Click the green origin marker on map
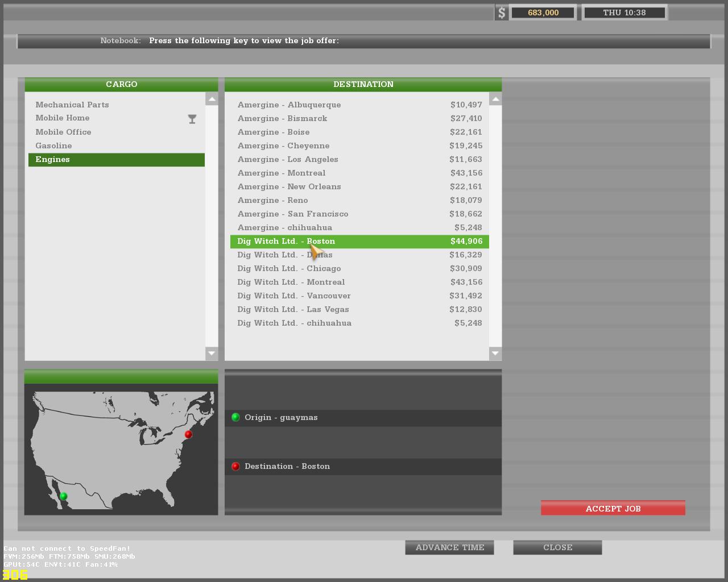728x582 pixels. (63, 496)
